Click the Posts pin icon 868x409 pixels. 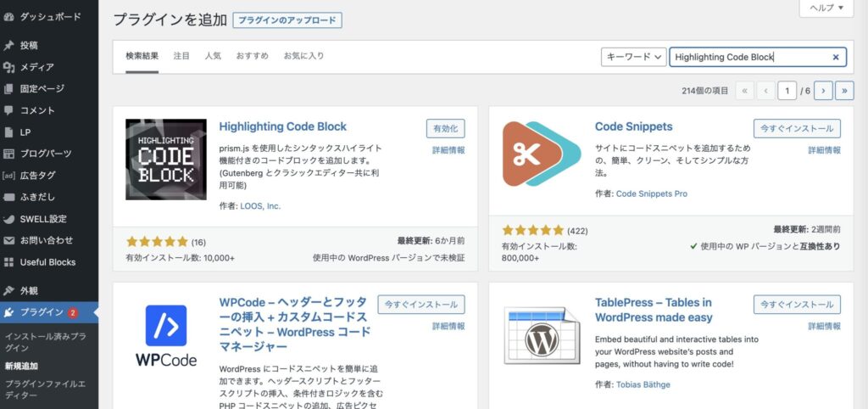tap(9, 45)
